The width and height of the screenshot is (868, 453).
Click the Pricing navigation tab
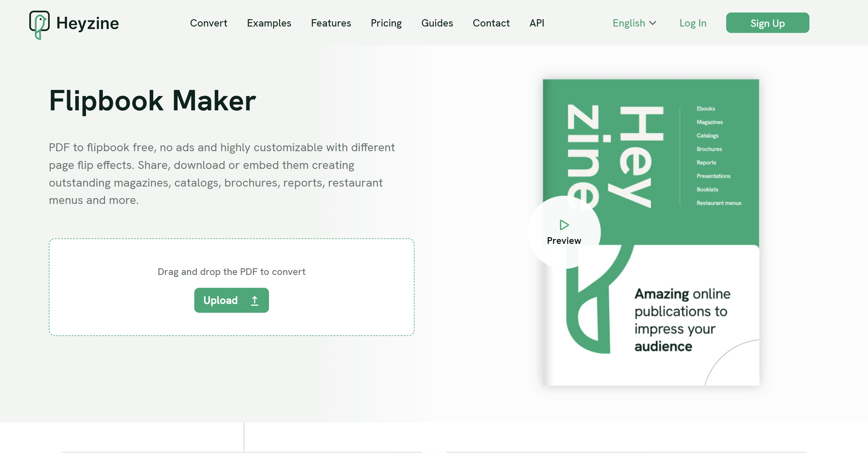pyautogui.click(x=386, y=23)
